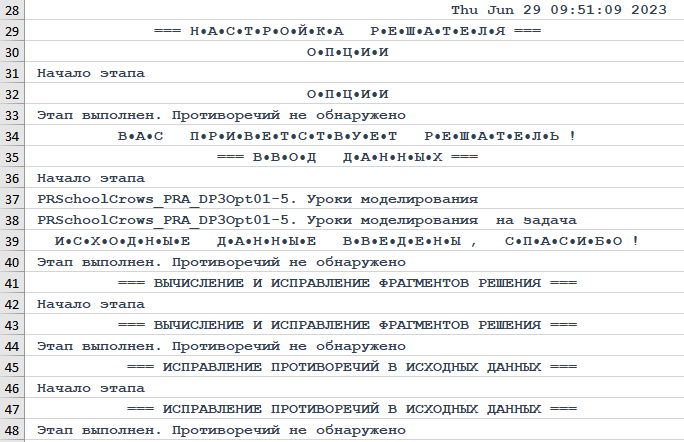Image resolution: width=684 pixels, height=442 pixels.
Task: Select 'Начало этапа' cell in row 31
Action: coord(90,73)
